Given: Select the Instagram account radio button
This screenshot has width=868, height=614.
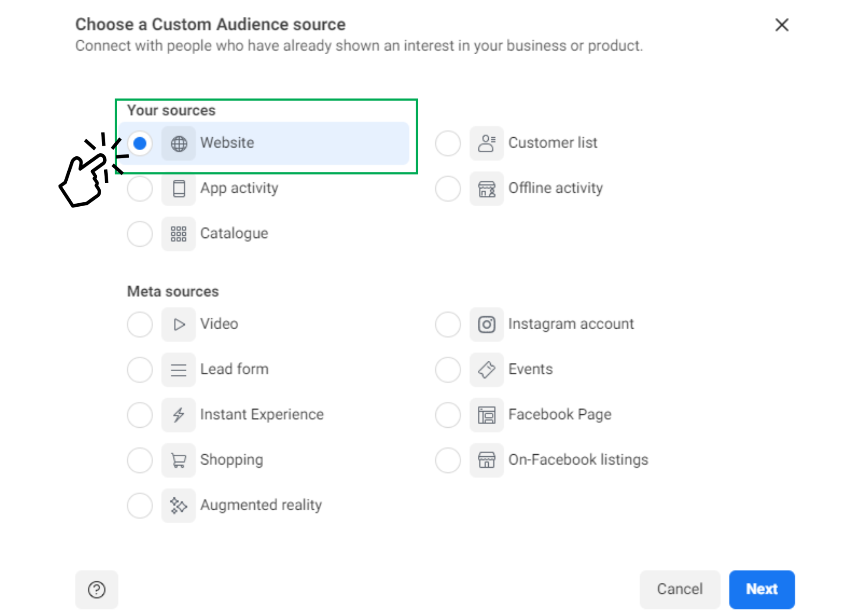Looking at the screenshot, I should point(448,324).
